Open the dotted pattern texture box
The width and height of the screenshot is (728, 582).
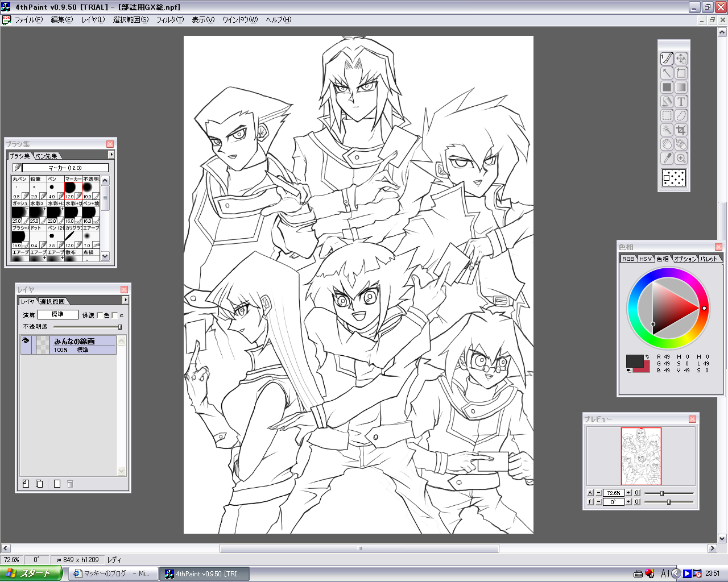click(x=674, y=178)
